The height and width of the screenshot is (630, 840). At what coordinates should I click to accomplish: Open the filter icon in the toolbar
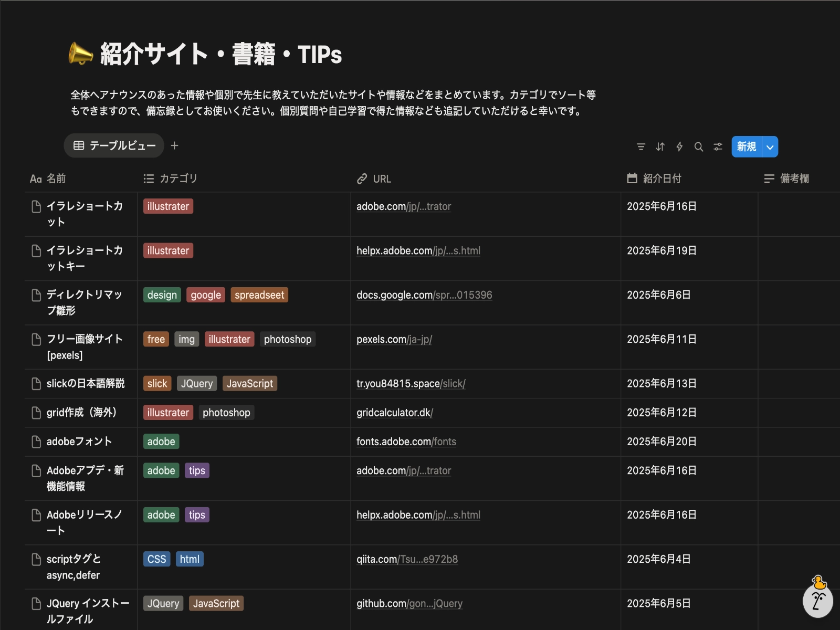point(640,146)
